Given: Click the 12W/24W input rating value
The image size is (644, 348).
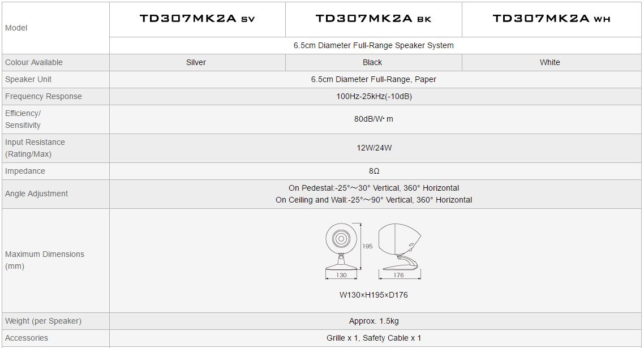Looking at the screenshot, I should pyautogui.click(x=373, y=148).
